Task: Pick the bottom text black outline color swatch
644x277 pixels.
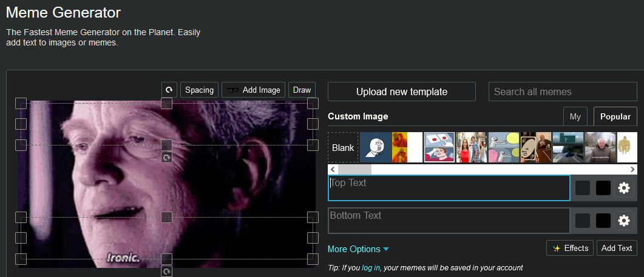Action: click(603, 221)
